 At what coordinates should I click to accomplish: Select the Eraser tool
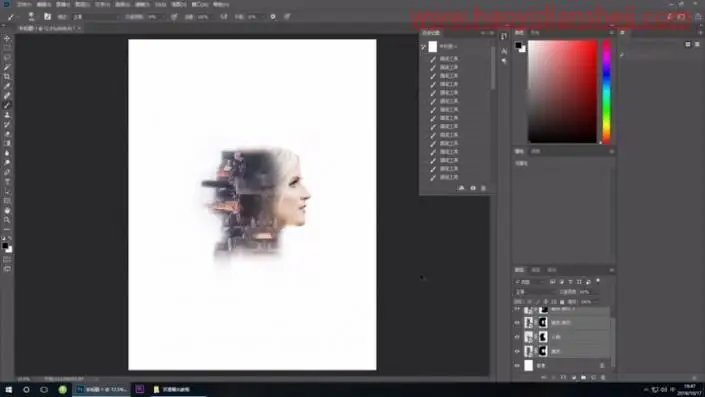(x=7, y=134)
